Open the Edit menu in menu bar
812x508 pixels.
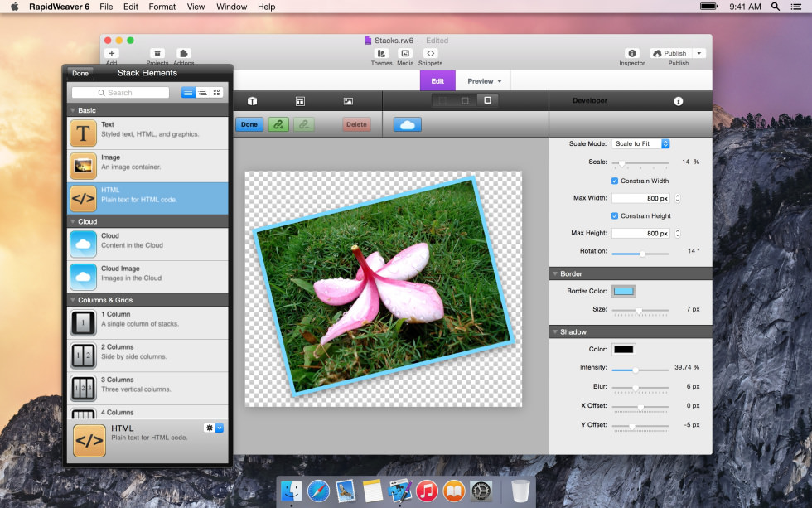coord(131,7)
